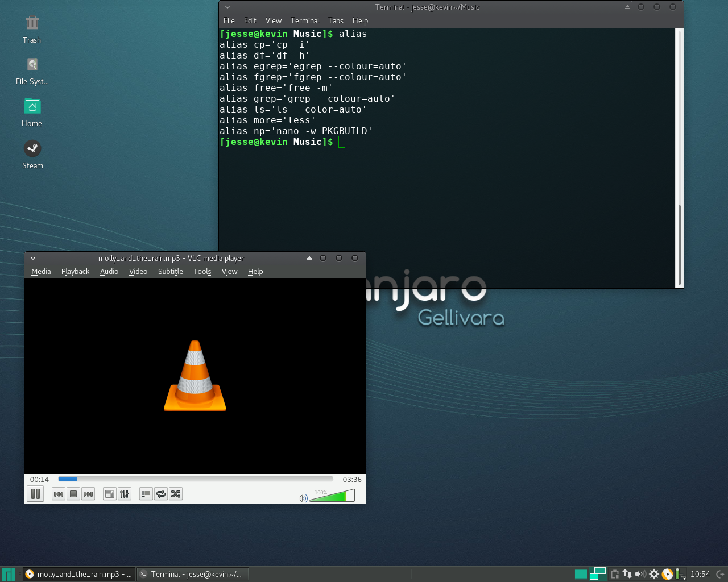Select the File System desktop icon

coord(32,72)
